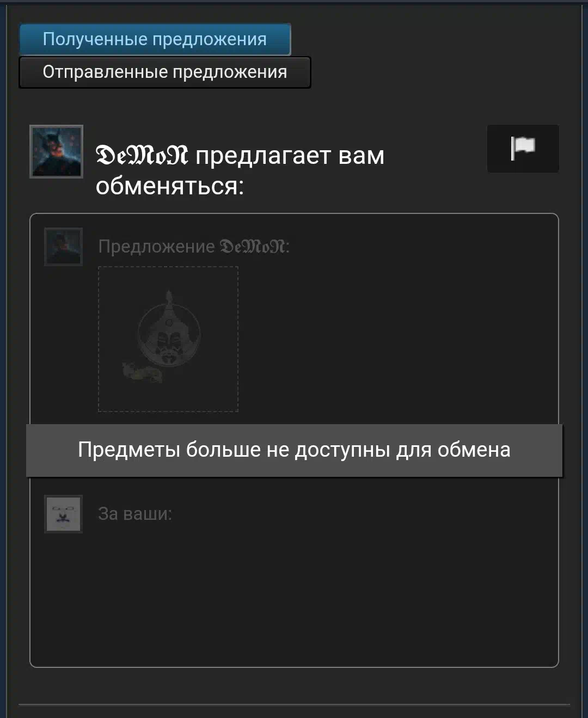Viewport: 588px width, 718px height.
Task: Click the horizontal divider below the trade offer
Action: 294,704
